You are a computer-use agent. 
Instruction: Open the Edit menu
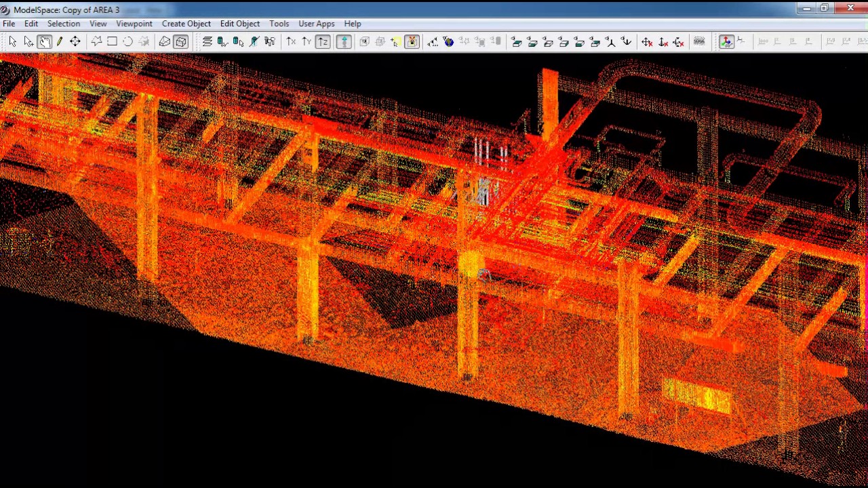click(31, 24)
